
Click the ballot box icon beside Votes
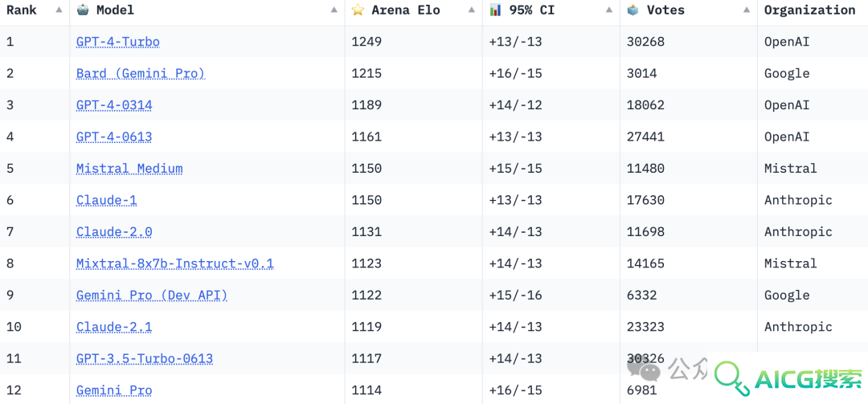point(633,10)
